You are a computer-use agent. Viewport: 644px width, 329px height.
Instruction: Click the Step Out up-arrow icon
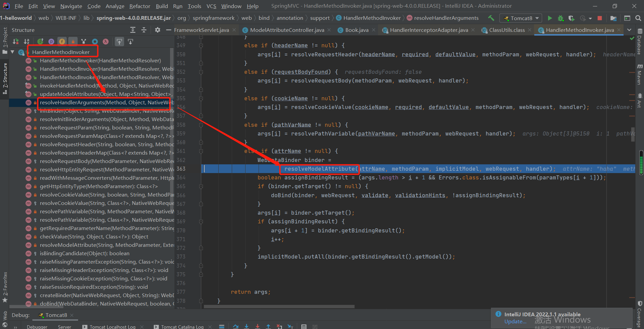268,326
